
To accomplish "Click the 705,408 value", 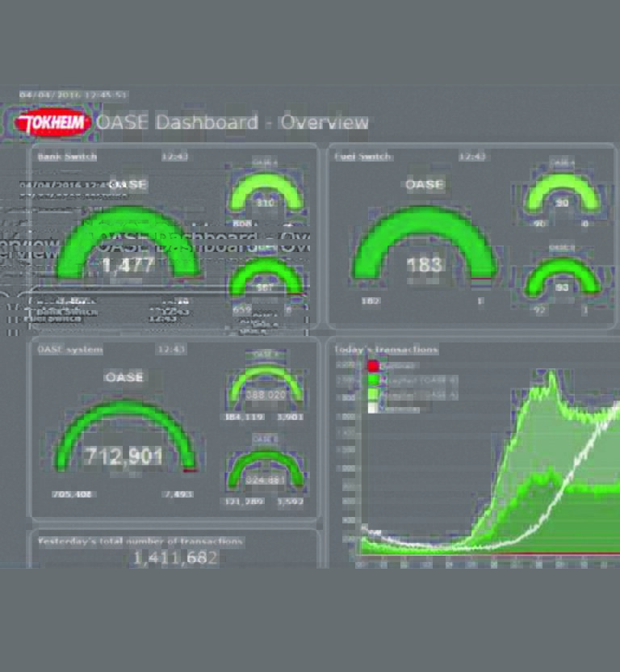I will pyautogui.click(x=72, y=494).
